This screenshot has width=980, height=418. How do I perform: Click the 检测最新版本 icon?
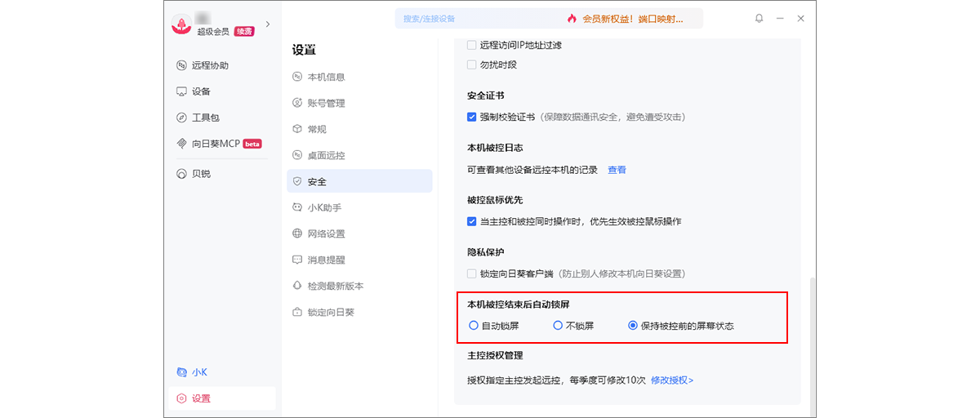pos(297,286)
